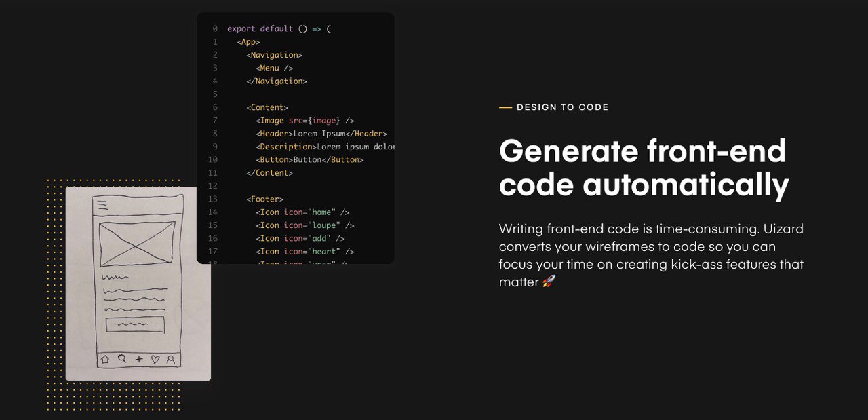The image size is (868, 420).
Task: Click the "DESIGN TO CODE" label
Action: [563, 107]
